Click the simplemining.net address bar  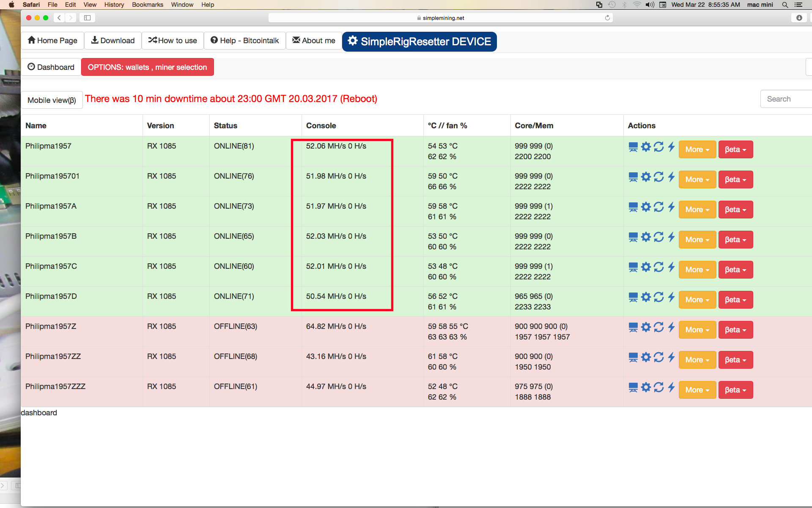(441, 18)
